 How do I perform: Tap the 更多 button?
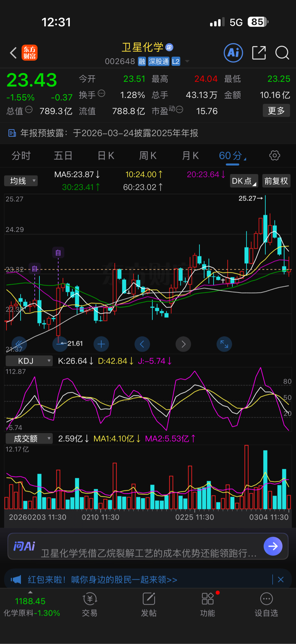click(x=276, y=111)
